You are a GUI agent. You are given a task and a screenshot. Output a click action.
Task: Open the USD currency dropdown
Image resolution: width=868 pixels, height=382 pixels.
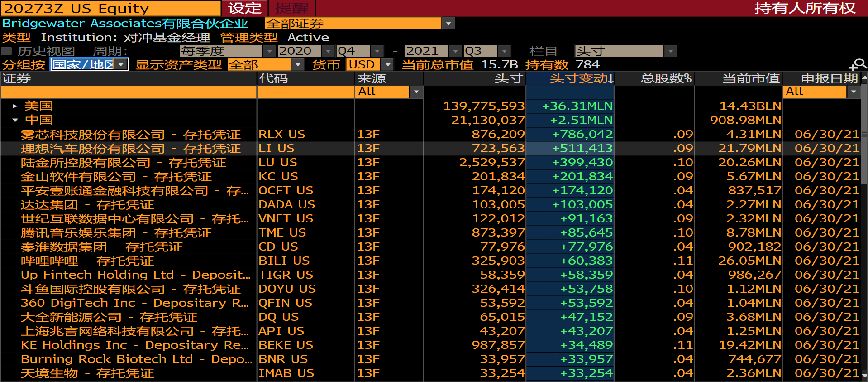388,65
